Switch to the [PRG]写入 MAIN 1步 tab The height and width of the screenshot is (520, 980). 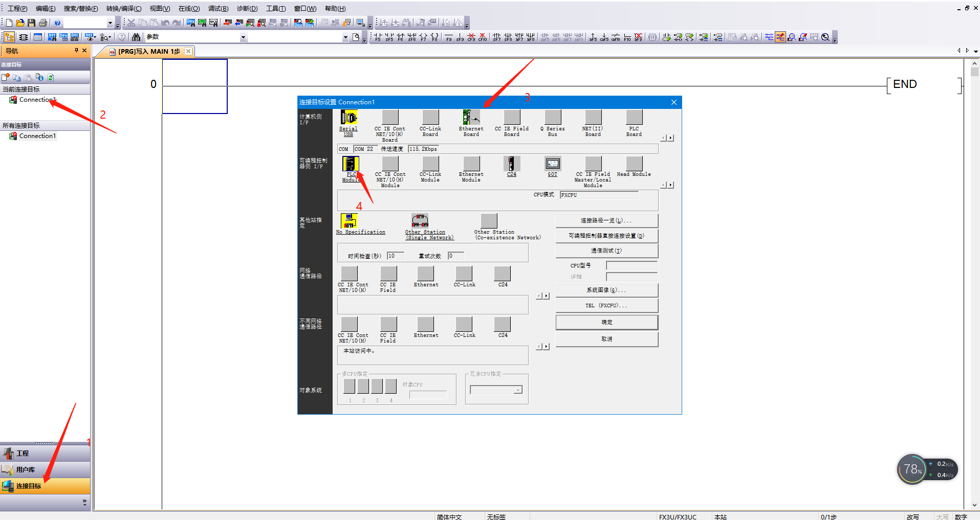[x=148, y=52]
